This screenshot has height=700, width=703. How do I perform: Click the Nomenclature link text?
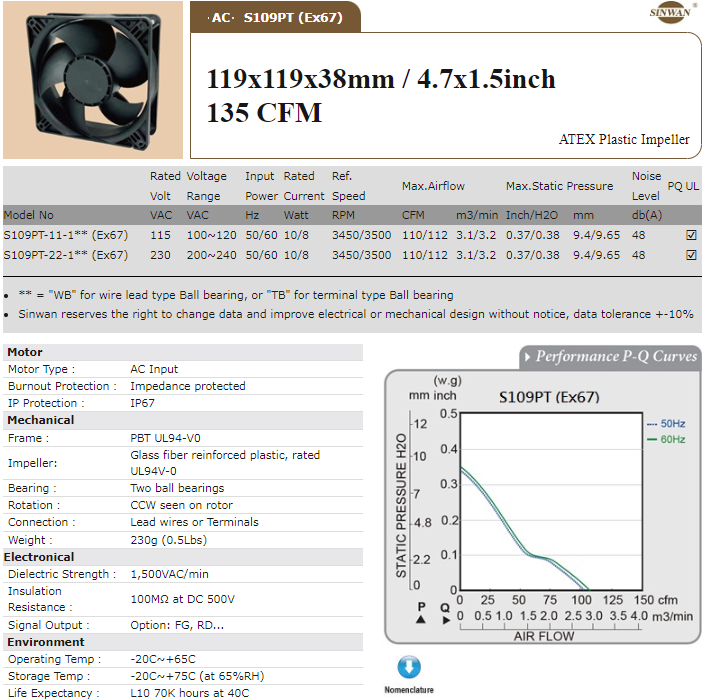pyautogui.click(x=409, y=690)
